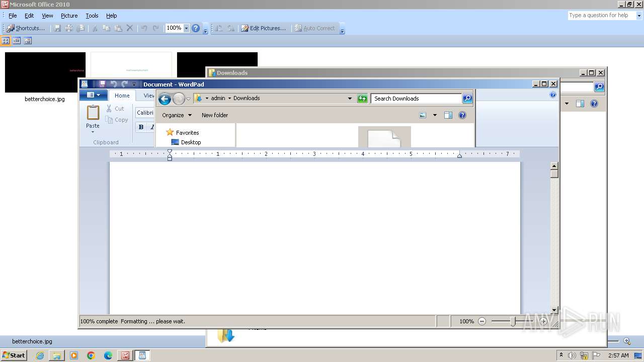The height and width of the screenshot is (362, 644).
Task: Click the Delete X icon in Picture Manager toolbar
Action: (129, 28)
